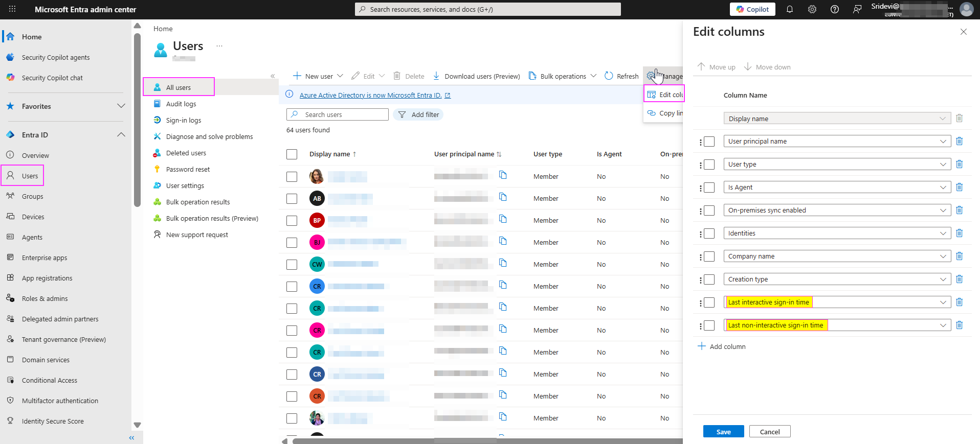The height and width of the screenshot is (444, 980).
Task: Expand the Bulk operations dropdown arrow
Action: [593, 76]
